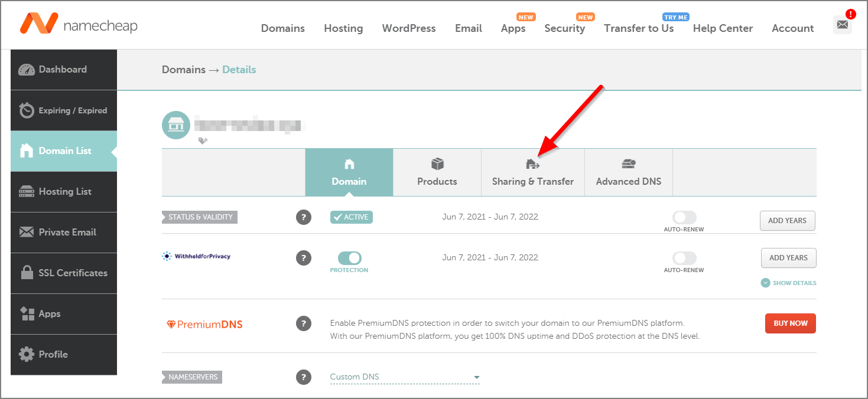Screen dimensions: 868x399
Task: Click Add Years for WithheldforPrivacy row
Action: tap(789, 258)
